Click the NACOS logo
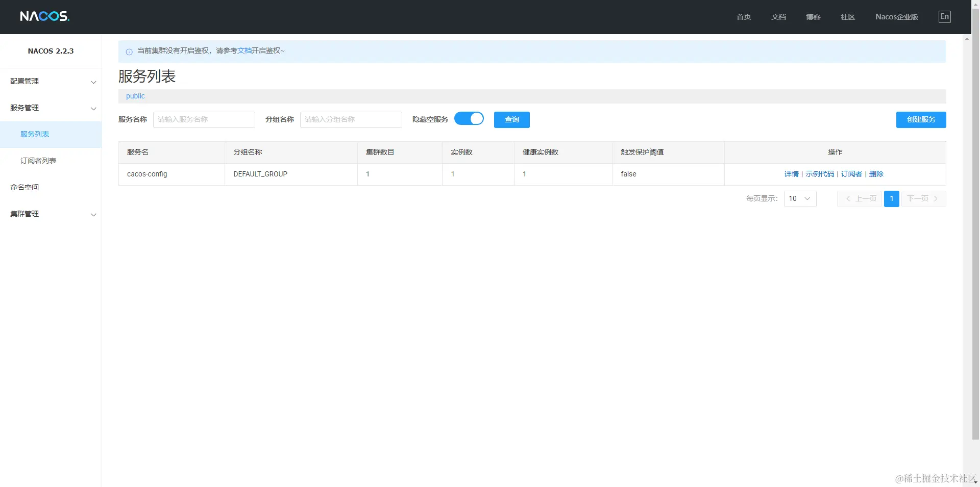The width and height of the screenshot is (980, 487). click(x=45, y=16)
